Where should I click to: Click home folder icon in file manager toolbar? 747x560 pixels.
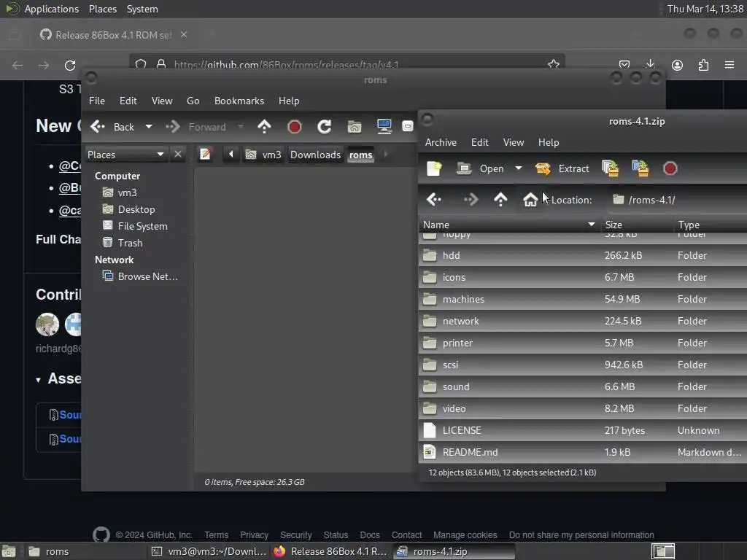pyautogui.click(x=355, y=127)
